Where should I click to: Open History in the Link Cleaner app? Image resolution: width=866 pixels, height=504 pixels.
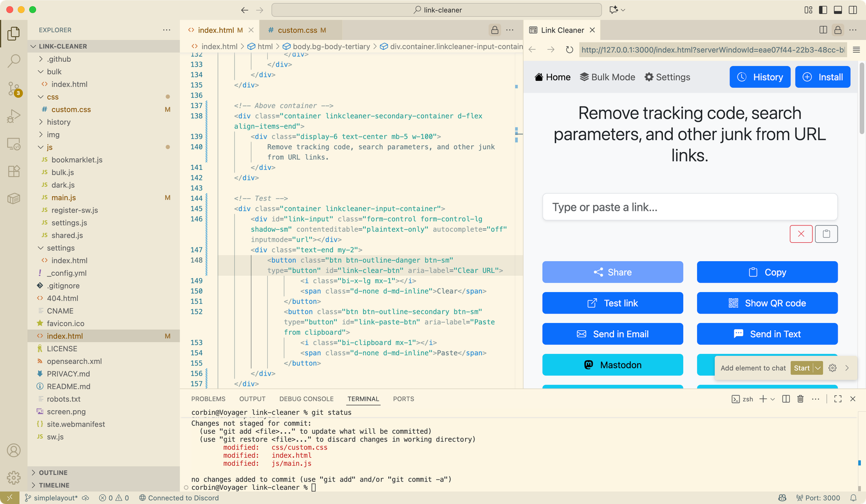[759, 77]
